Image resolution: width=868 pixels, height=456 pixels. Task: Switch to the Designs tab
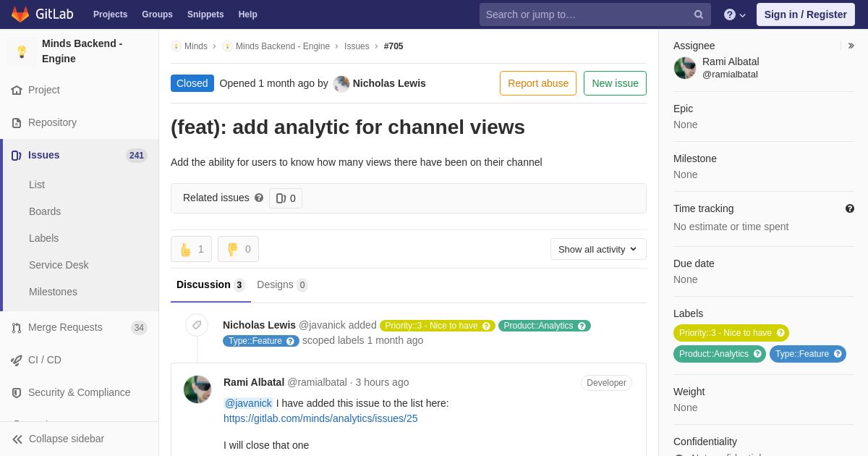[x=282, y=284]
